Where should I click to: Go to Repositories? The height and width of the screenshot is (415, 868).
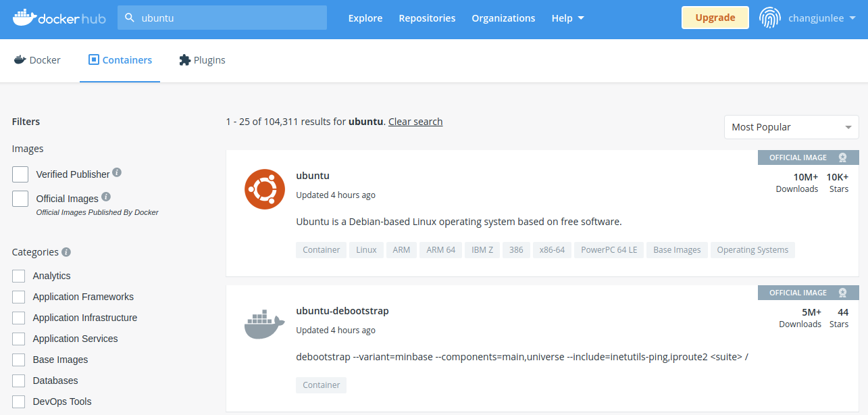[427, 18]
